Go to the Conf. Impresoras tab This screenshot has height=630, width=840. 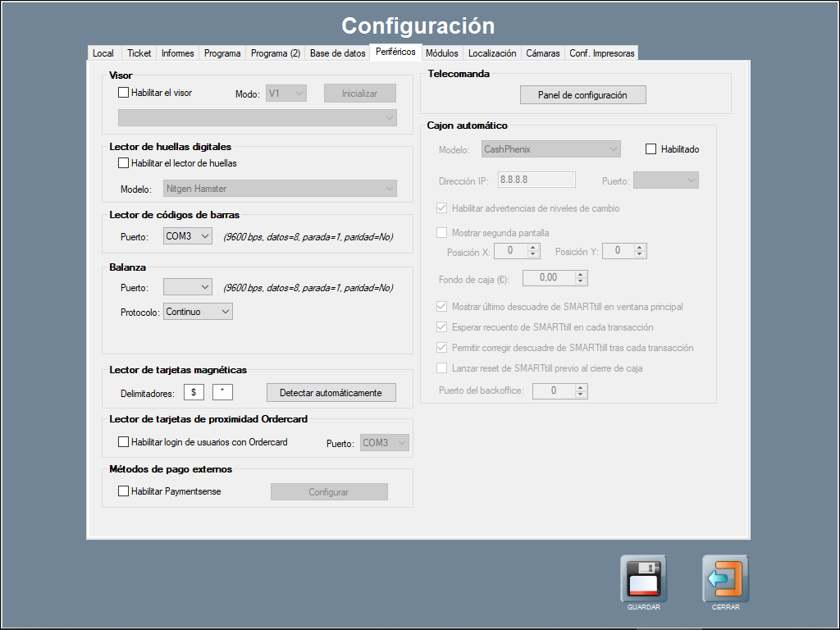[601, 53]
